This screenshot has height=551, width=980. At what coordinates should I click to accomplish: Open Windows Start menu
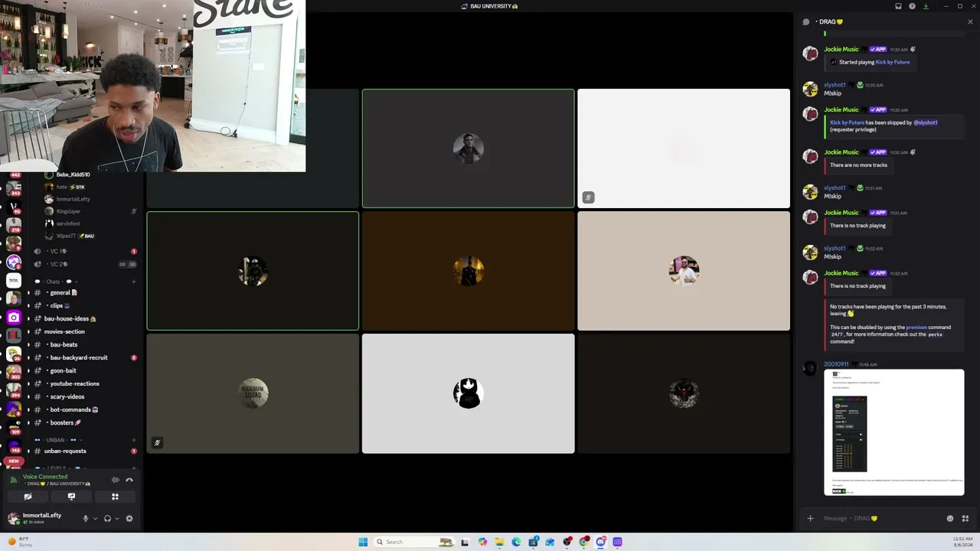[363, 542]
